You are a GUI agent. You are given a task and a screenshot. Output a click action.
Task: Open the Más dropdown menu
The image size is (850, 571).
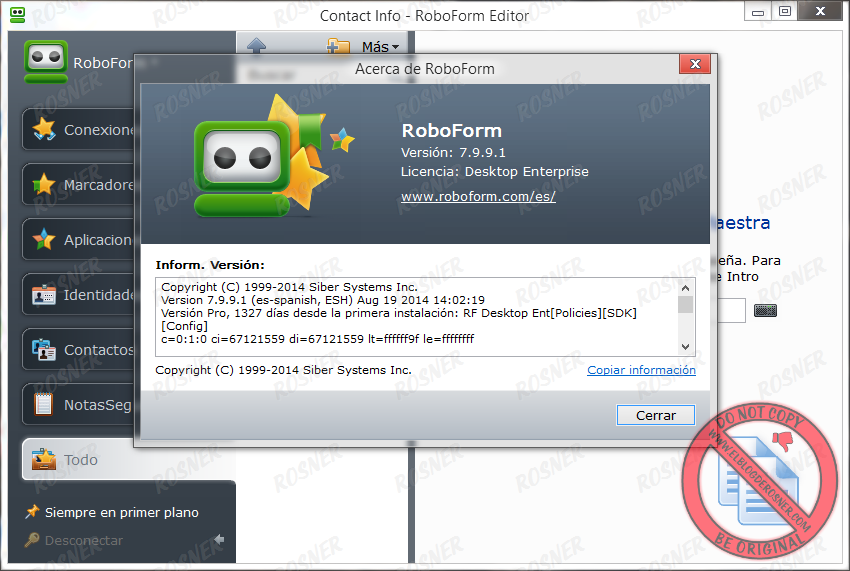pos(381,47)
